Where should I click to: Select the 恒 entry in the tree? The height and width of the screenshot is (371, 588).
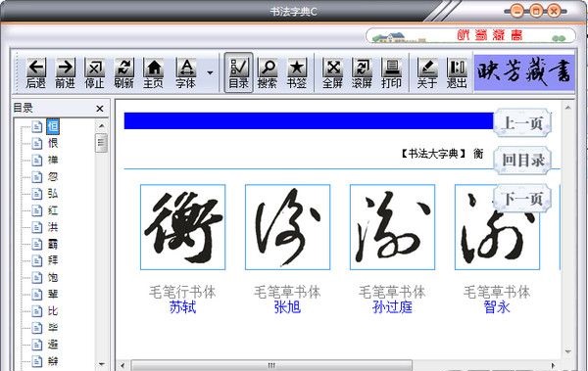[x=53, y=126]
